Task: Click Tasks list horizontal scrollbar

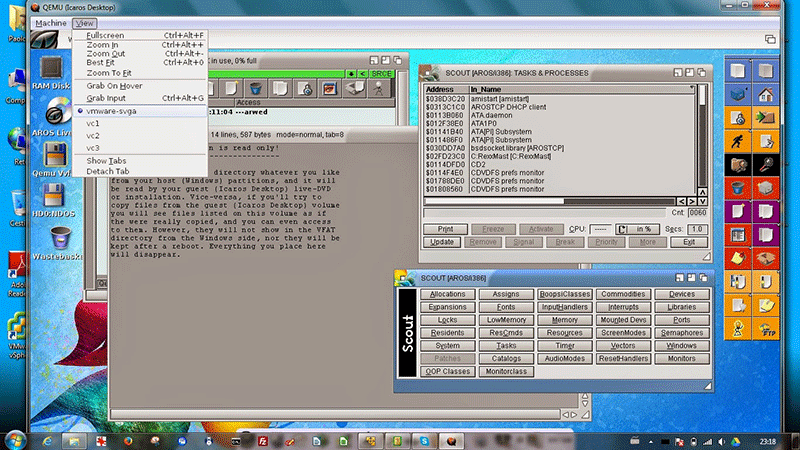Action: [x=549, y=202]
